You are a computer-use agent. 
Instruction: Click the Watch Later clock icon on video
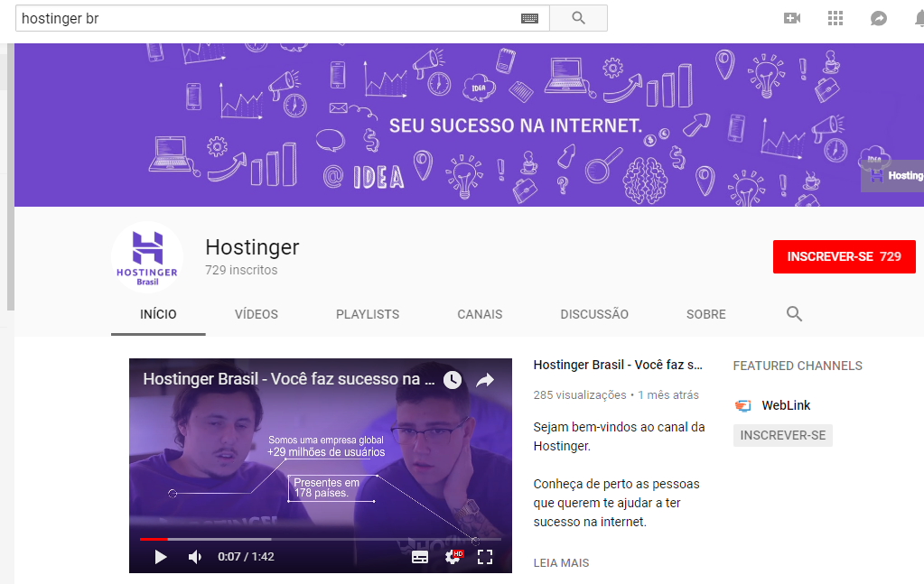453,380
